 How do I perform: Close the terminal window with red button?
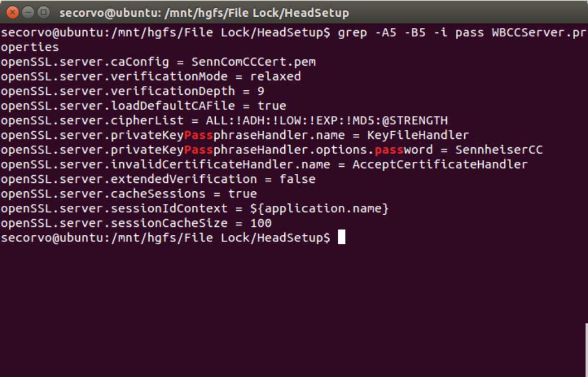tap(12, 13)
